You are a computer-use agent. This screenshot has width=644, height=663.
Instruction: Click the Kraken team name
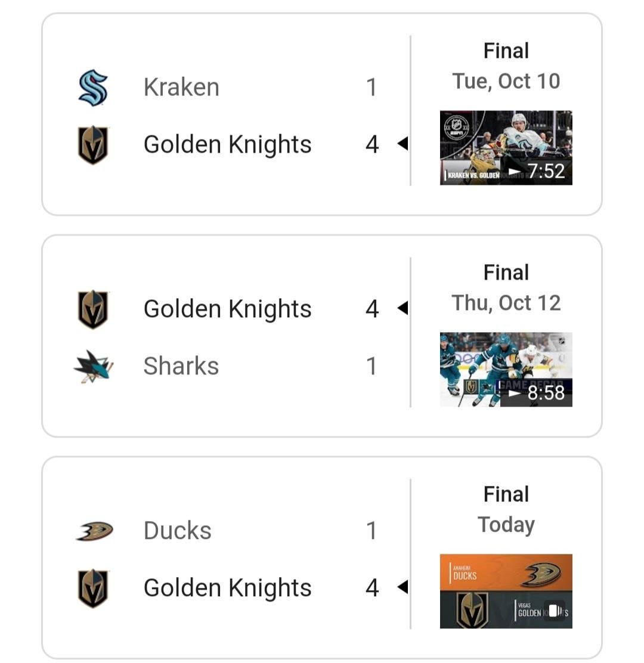[181, 88]
